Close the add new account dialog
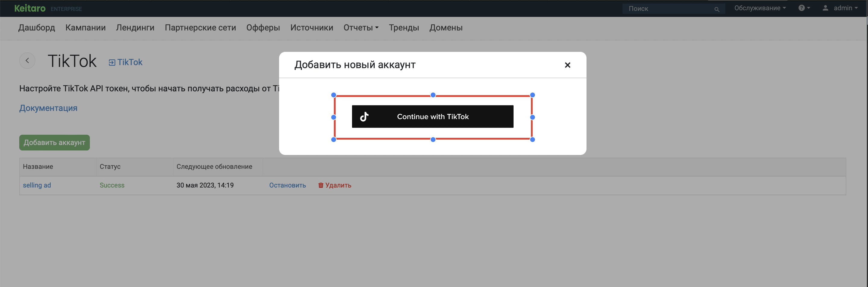868x287 pixels. [x=567, y=65]
